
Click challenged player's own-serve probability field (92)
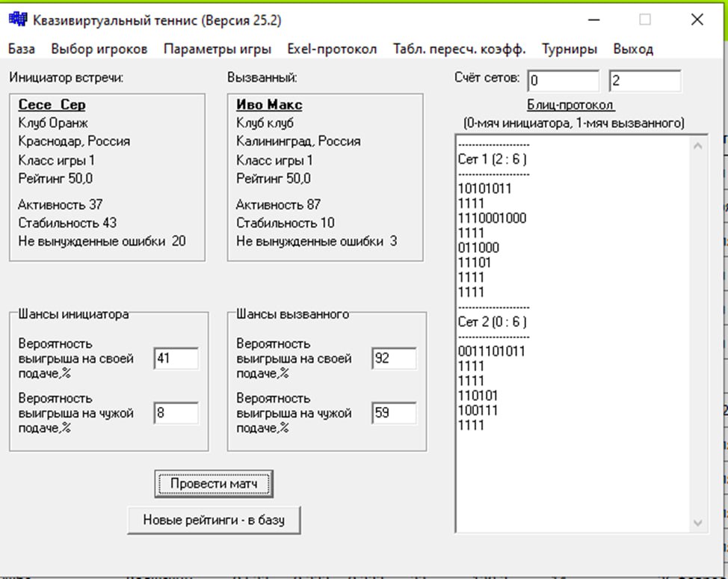point(394,359)
